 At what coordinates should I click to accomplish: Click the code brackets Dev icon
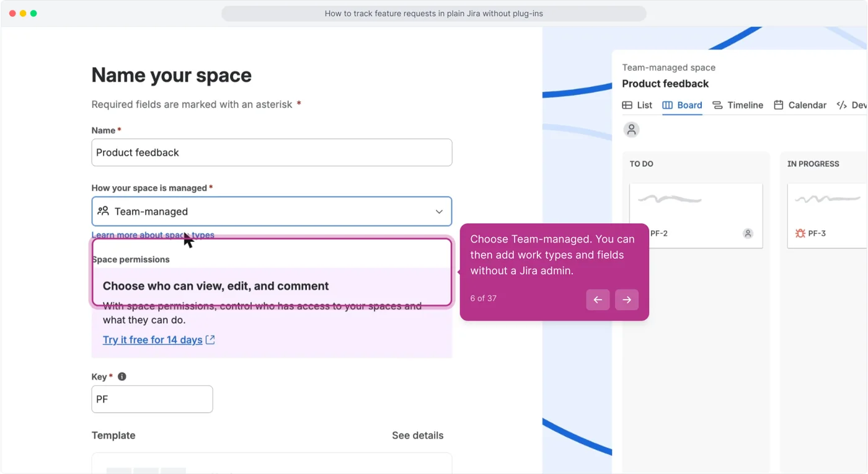pyautogui.click(x=841, y=105)
